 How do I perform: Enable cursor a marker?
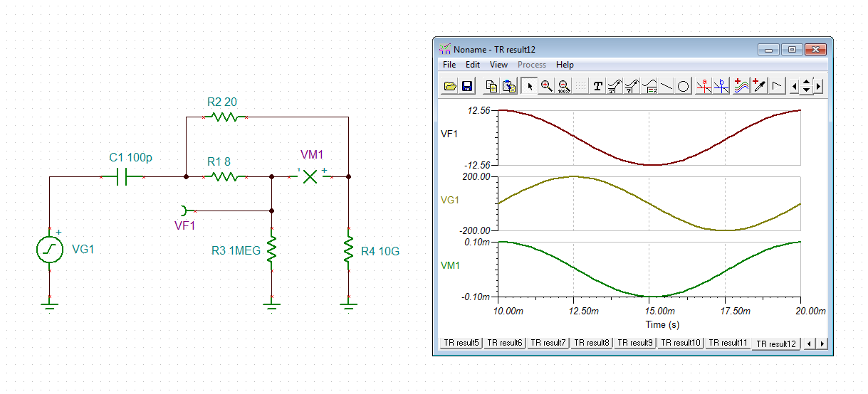coord(704,86)
